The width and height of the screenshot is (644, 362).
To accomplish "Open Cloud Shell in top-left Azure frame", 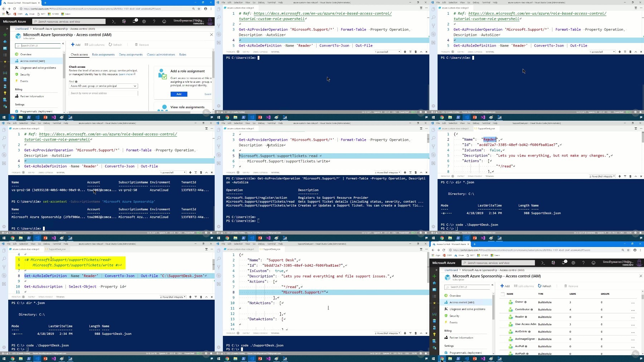I will [114, 21].
